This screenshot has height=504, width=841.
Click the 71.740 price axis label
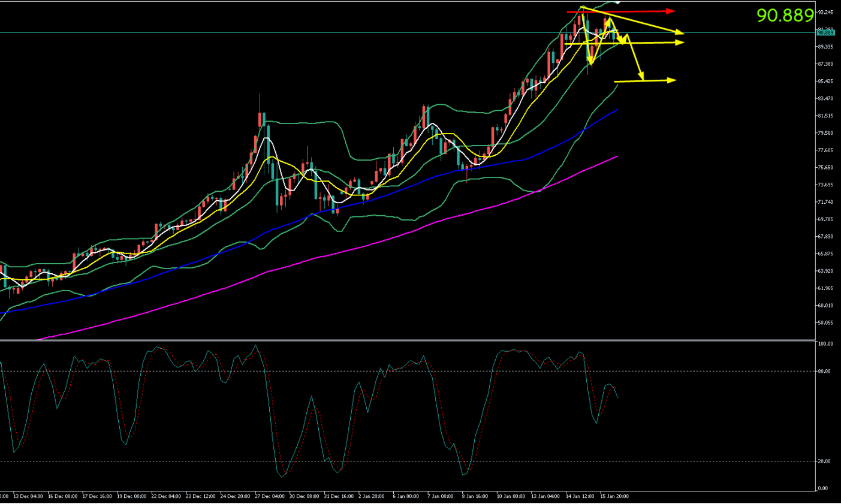point(825,203)
